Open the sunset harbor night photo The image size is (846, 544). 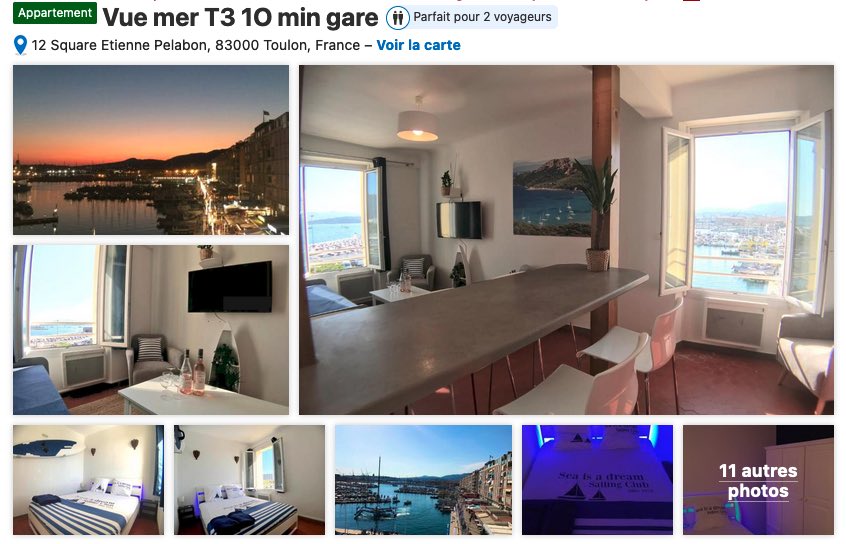[x=151, y=149]
